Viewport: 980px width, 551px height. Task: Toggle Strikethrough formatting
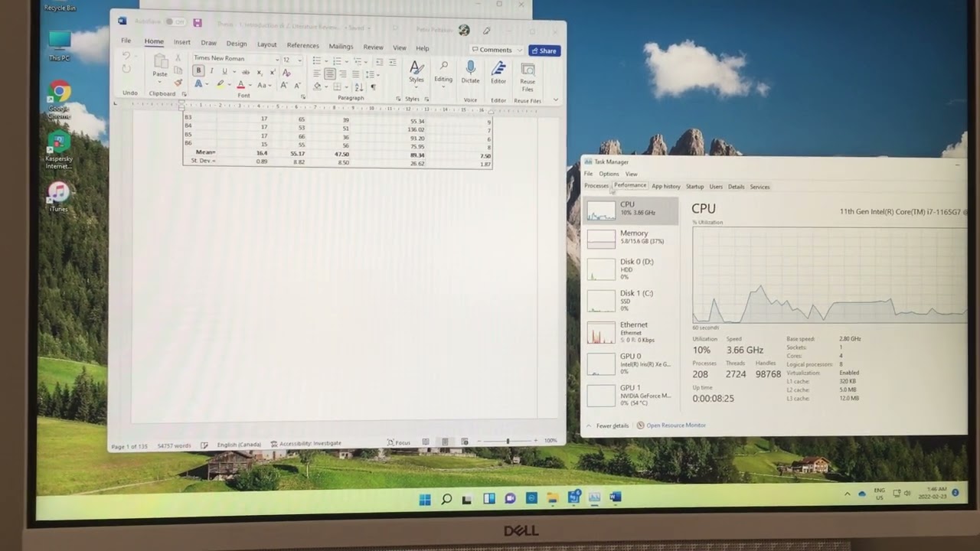point(246,72)
